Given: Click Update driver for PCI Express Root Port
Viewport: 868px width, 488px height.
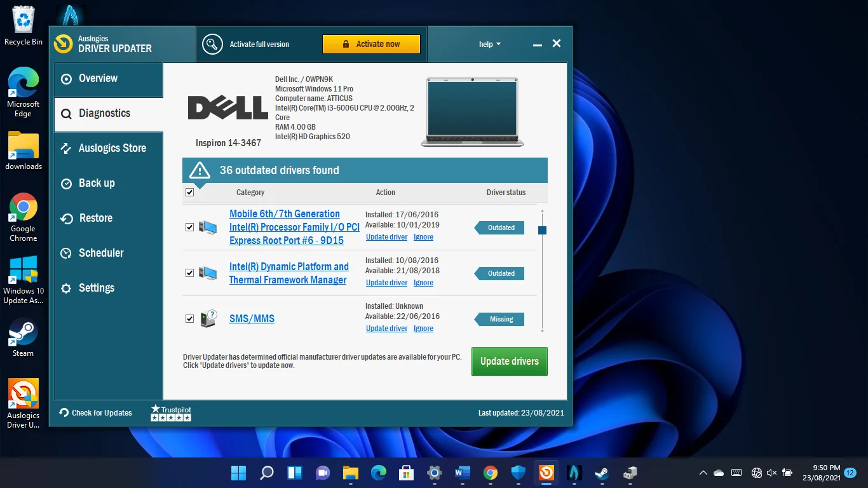Looking at the screenshot, I should 386,237.
